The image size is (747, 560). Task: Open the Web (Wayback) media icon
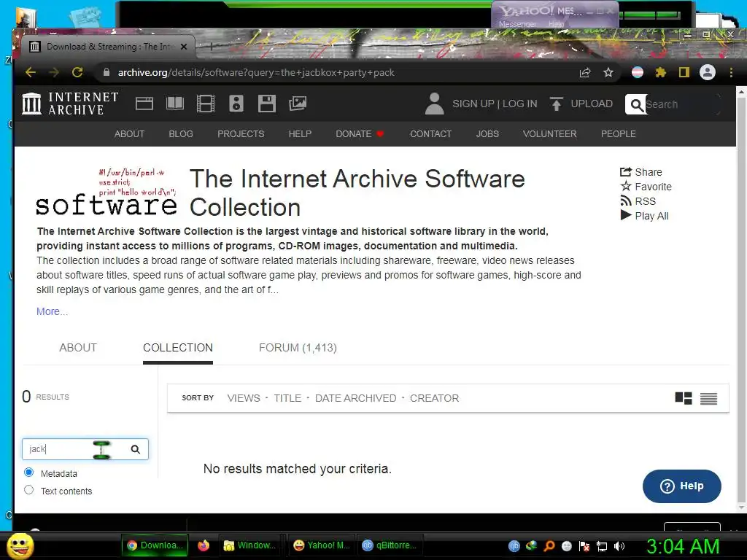coord(144,104)
